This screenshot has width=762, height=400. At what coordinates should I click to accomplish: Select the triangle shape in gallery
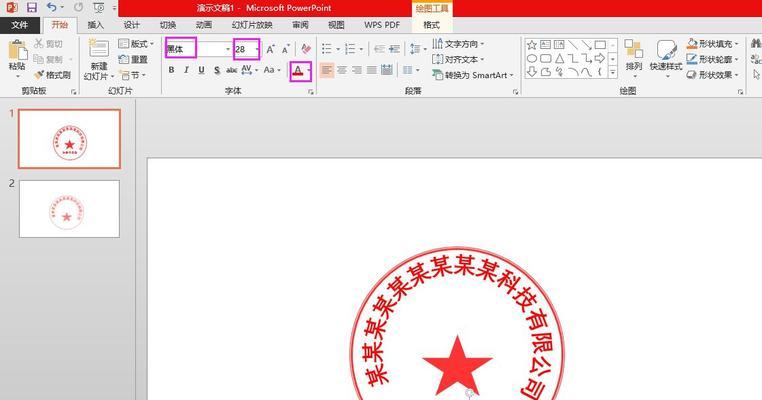coord(559,59)
